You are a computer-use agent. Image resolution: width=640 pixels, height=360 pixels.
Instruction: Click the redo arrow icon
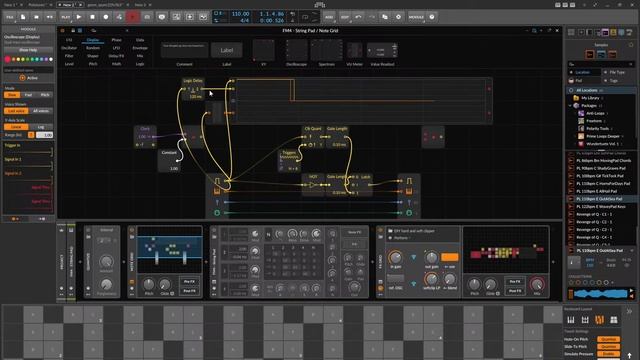(x=371, y=17)
